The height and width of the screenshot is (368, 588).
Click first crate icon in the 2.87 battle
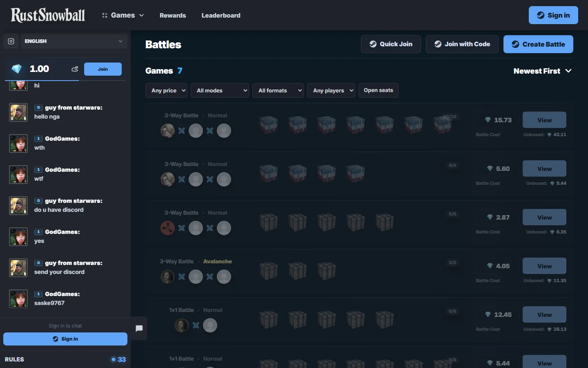tap(268, 222)
